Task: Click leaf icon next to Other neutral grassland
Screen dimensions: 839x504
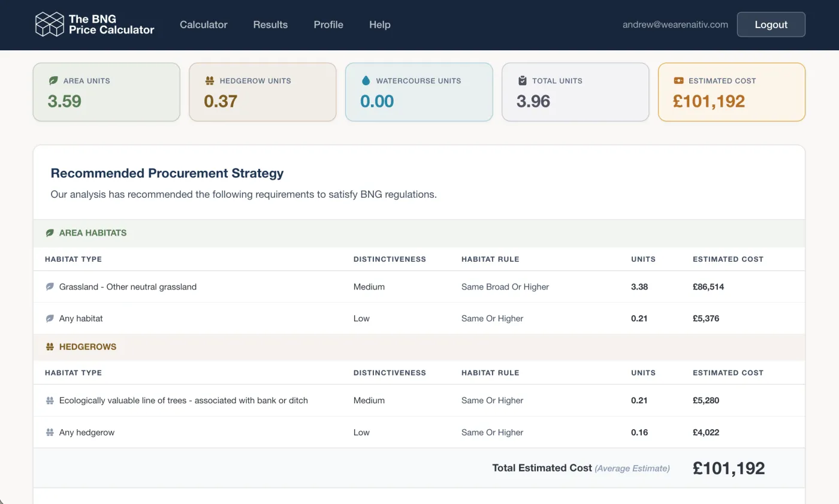Action: point(50,287)
